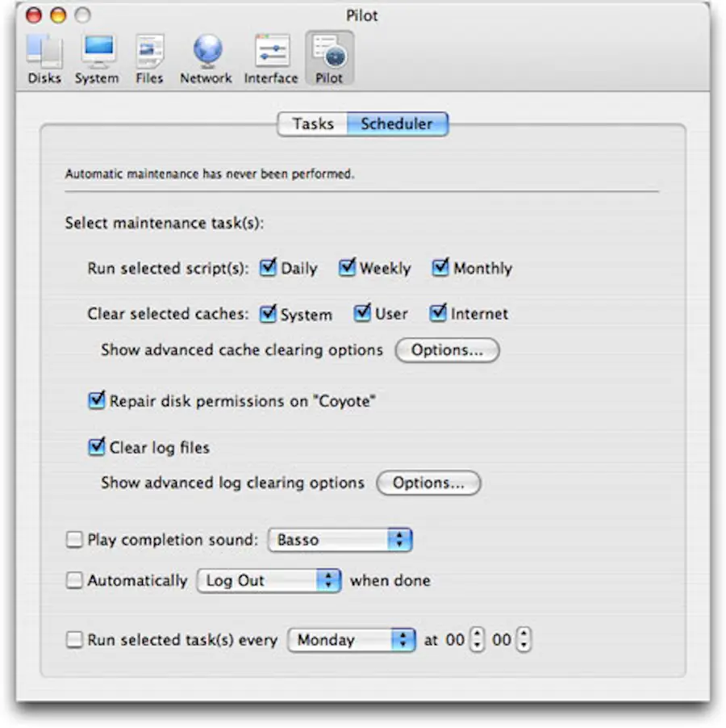Uncheck the System cache clearing option
This screenshot has height=728, width=726.
pyautogui.click(x=268, y=313)
